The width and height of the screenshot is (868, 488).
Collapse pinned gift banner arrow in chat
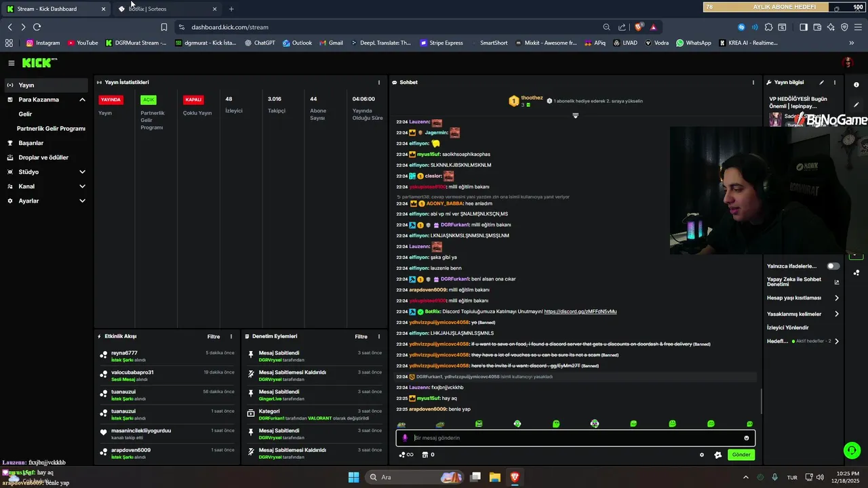click(x=575, y=116)
